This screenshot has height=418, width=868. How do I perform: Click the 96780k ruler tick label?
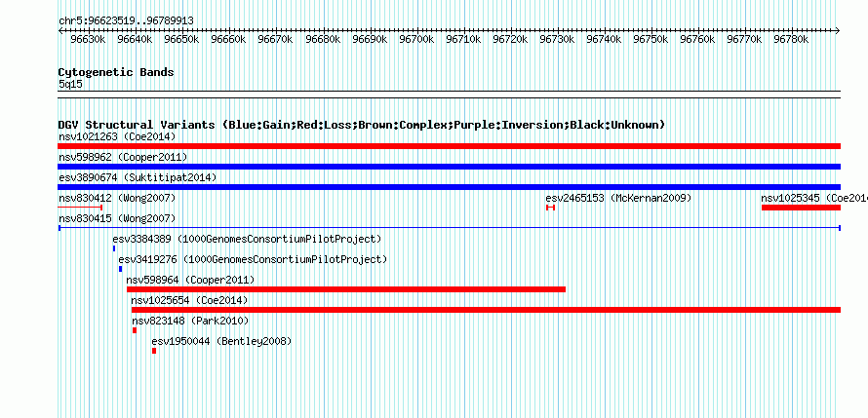(791, 39)
